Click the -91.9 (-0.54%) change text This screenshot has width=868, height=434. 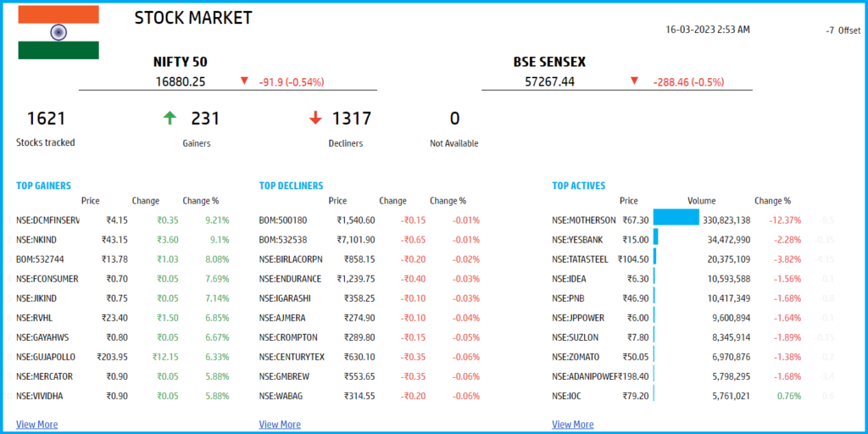tap(292, 82)
